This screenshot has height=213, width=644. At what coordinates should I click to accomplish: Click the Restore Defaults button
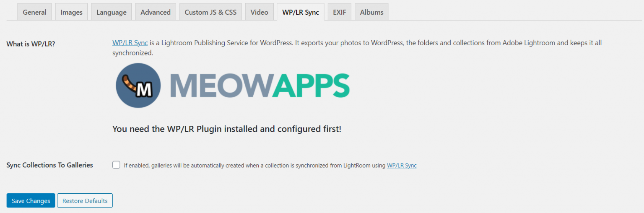coord(85,200)
